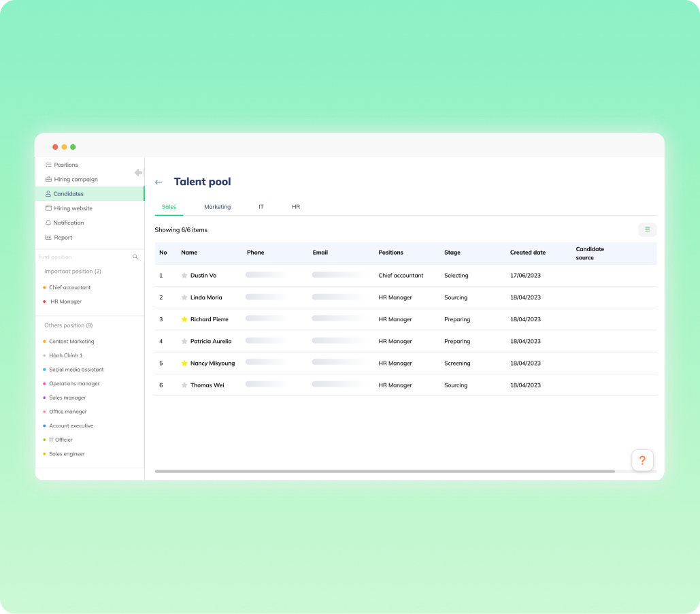This screenshot has height=614, width=700.
Task: Expand the Important position (2) section
Action: coord(73,272)
